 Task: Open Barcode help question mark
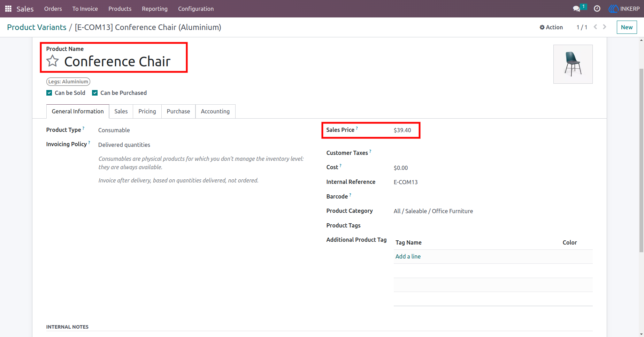pyautogui.click(x=350, y=195)
